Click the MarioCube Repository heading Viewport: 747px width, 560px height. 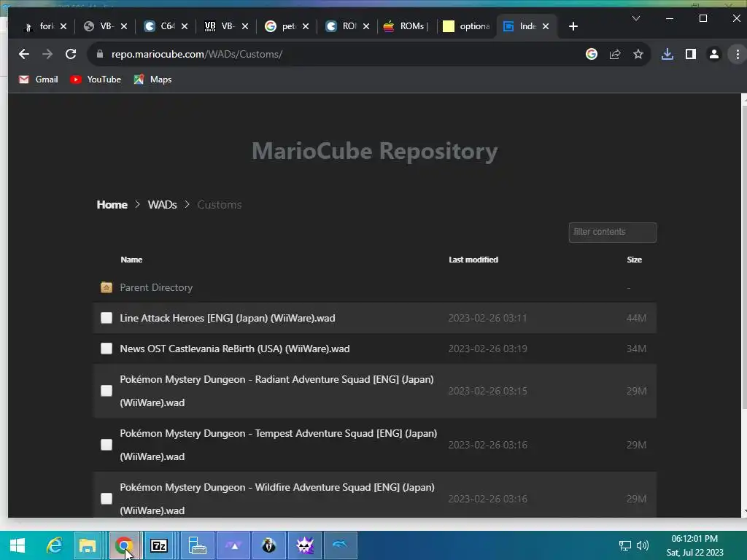point(374,152)
